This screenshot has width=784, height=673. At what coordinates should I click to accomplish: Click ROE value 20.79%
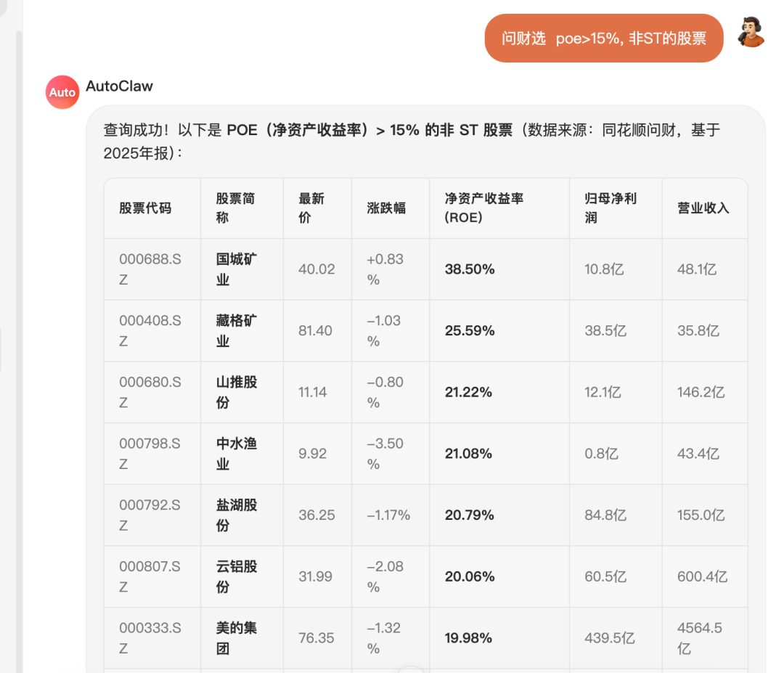click(x=470, y=515)
